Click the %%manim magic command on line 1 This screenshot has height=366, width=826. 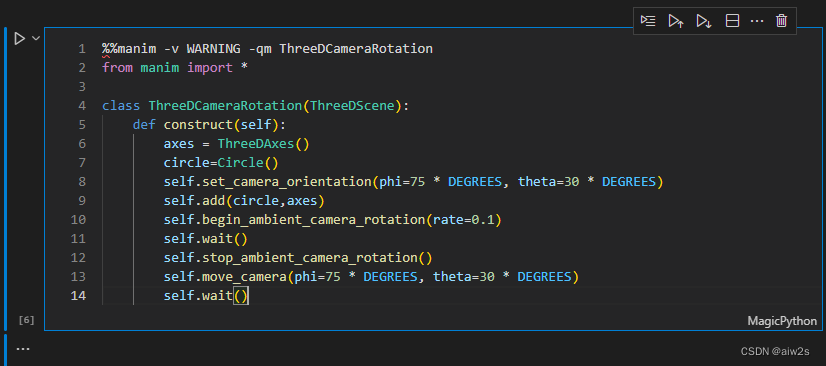[x=129, y=49]
